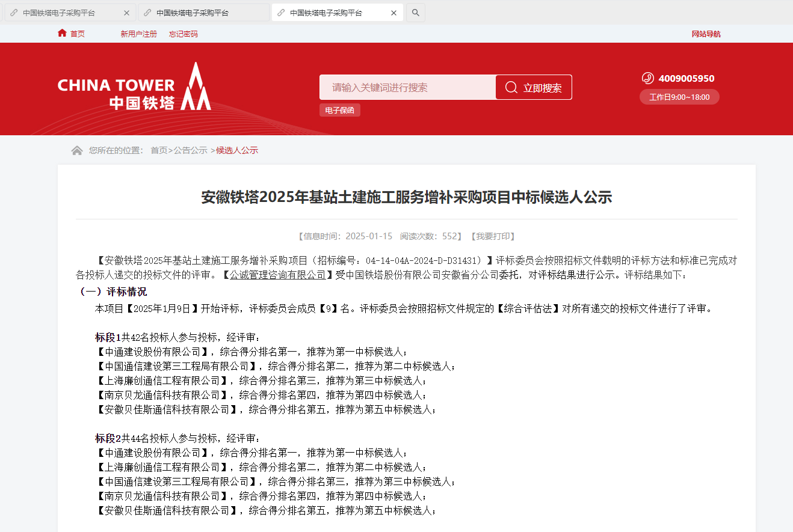Open the 新用户注册 registration link

pyautogui.click(x=138, y=34)
